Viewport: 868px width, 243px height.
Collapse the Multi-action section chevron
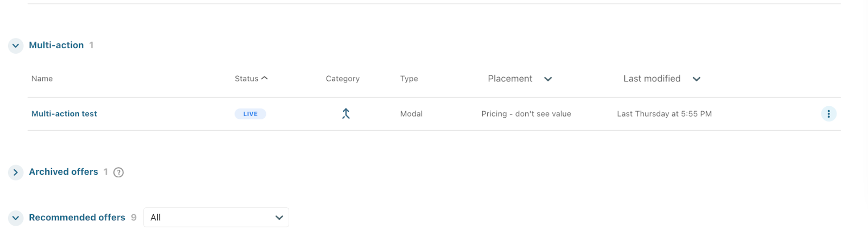tap(16, 46)
